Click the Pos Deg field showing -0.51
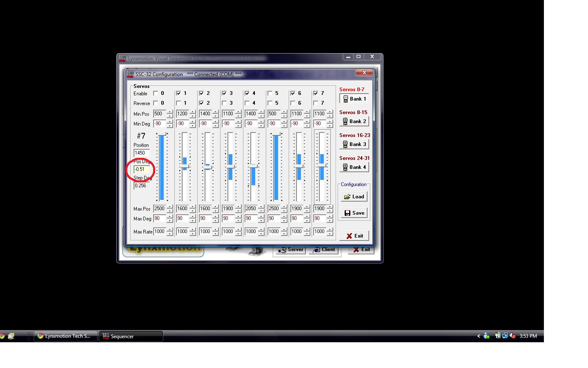Image resolution: width=588 pixels, height=368 pixels. tap(142, 169)
